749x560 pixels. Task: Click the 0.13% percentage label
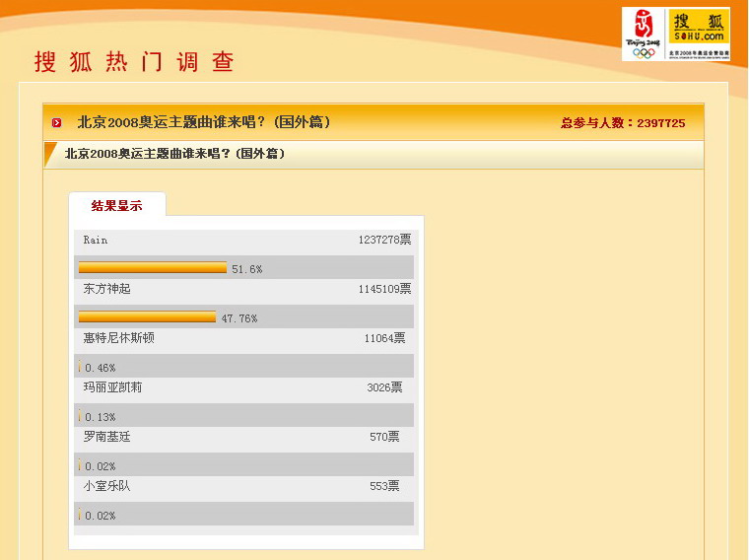[x=101, y=417]
